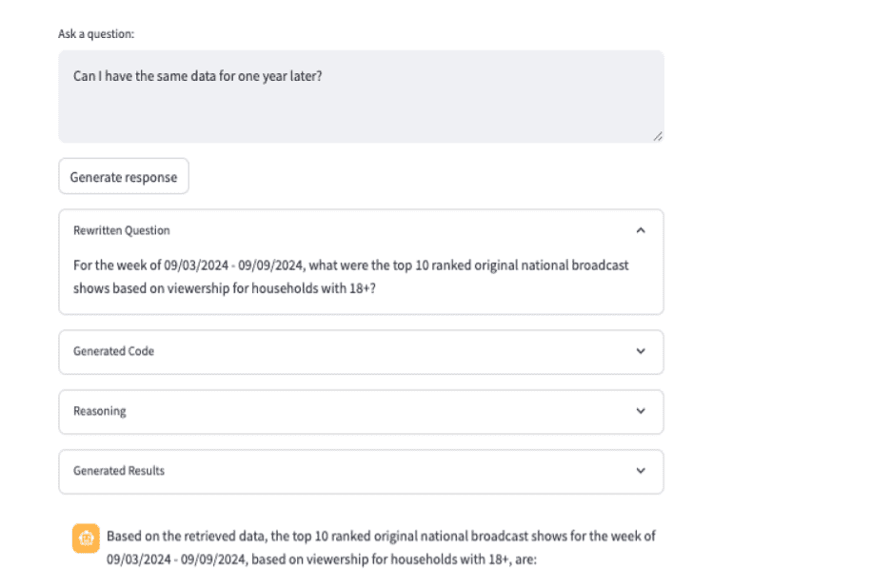891x588 pixels.
Task: Click the 'Ask a question:' label
Action: click(96, 34)
